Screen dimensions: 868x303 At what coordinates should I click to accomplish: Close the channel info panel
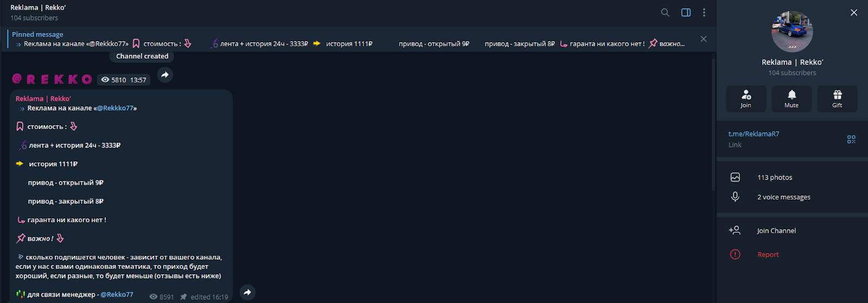pos(854,12)
